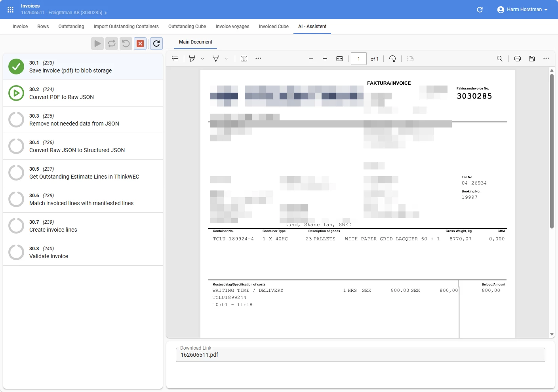Image resolution: width=558 pixels, height=392 pixels.
Task: Open the draw tool dropdown arrow
Action: point(226,59)
